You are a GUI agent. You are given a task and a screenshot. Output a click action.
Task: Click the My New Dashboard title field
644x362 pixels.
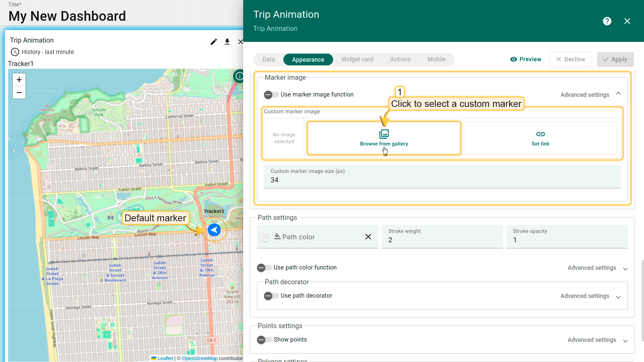click(x=67, y=16)
